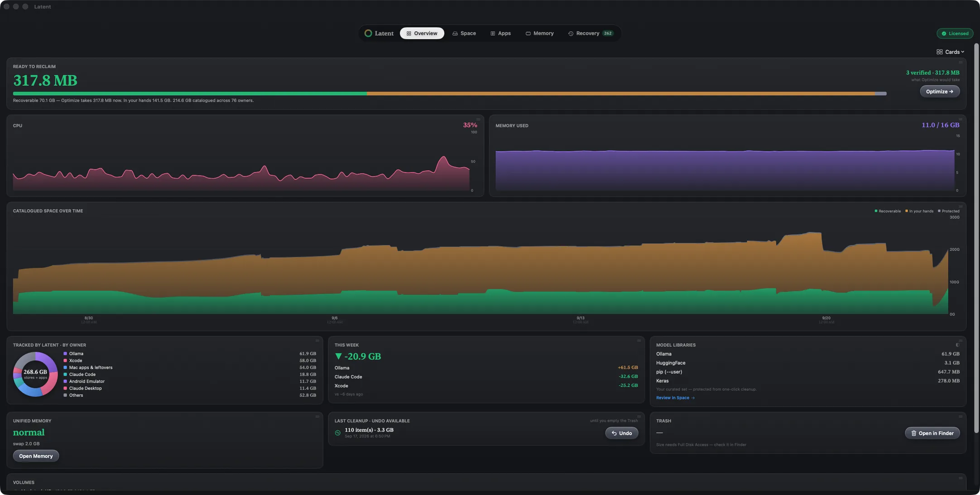The height and width of the screenshot is (495, 980).
Task: Click the Ready to Reclaim card drag handle
Action: pyautogui.click(x=960, y=62)
